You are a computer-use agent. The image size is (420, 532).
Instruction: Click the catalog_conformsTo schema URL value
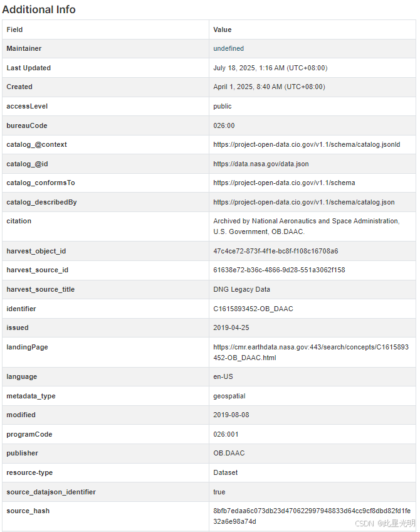coord(284,183)
